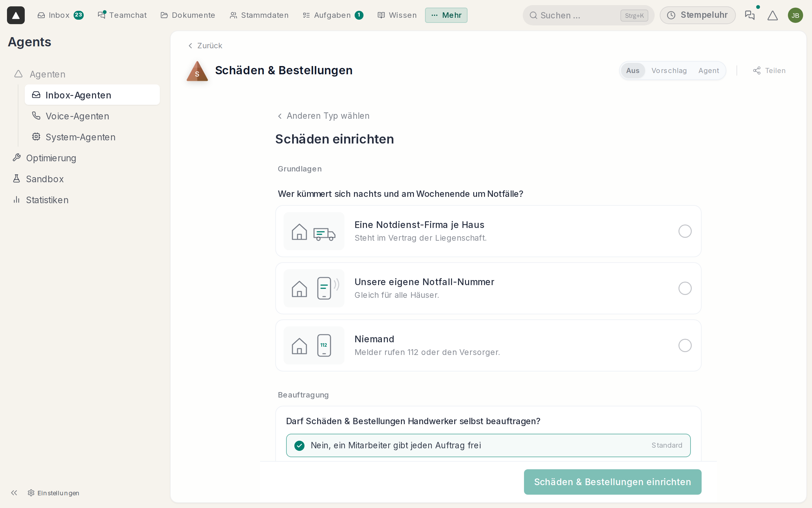Open the chat bubbles notification icon
Viewport: 812px width, 508px height.
point(750,15)
